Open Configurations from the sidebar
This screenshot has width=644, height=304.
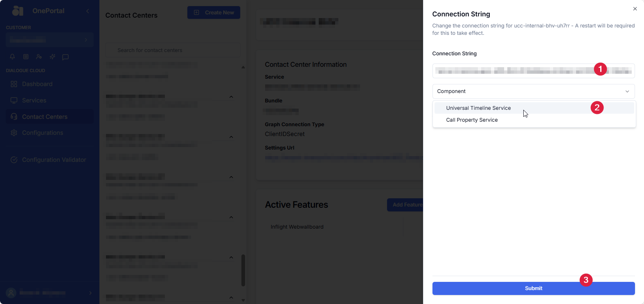pos(43,133)
